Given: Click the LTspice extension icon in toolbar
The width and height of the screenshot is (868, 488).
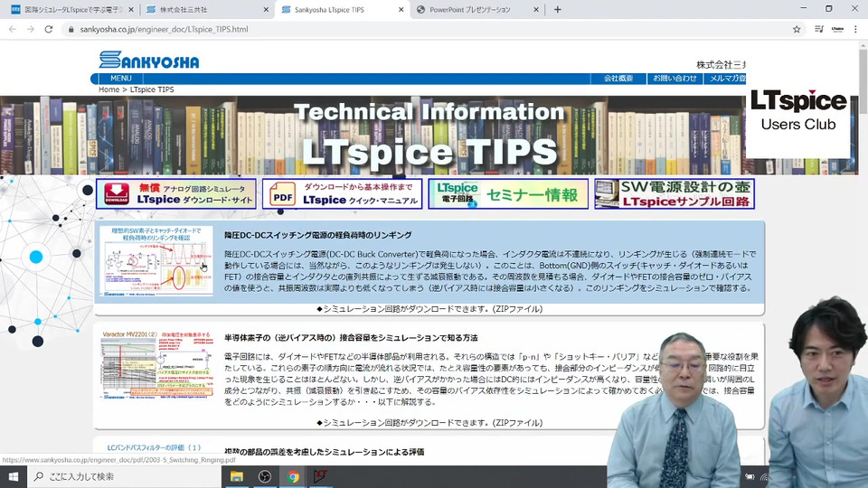Looking at the screenshot, I should (x=837, y=29).
